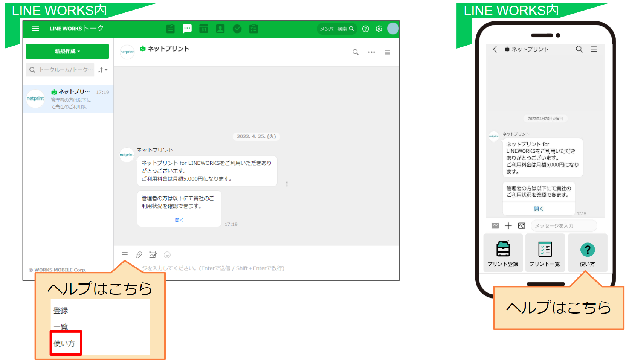Tap the hamburger menu in phone chat header
Image resolution: width=629 pixels, height=364 pixels.
(x=594, y=49)
